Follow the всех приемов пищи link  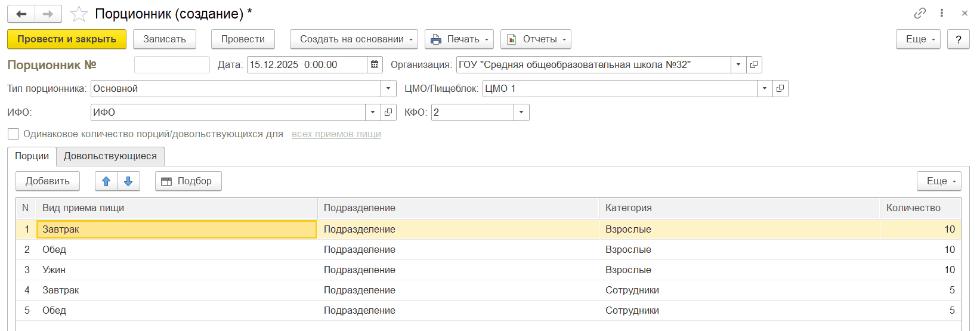[x=336, y=134]
